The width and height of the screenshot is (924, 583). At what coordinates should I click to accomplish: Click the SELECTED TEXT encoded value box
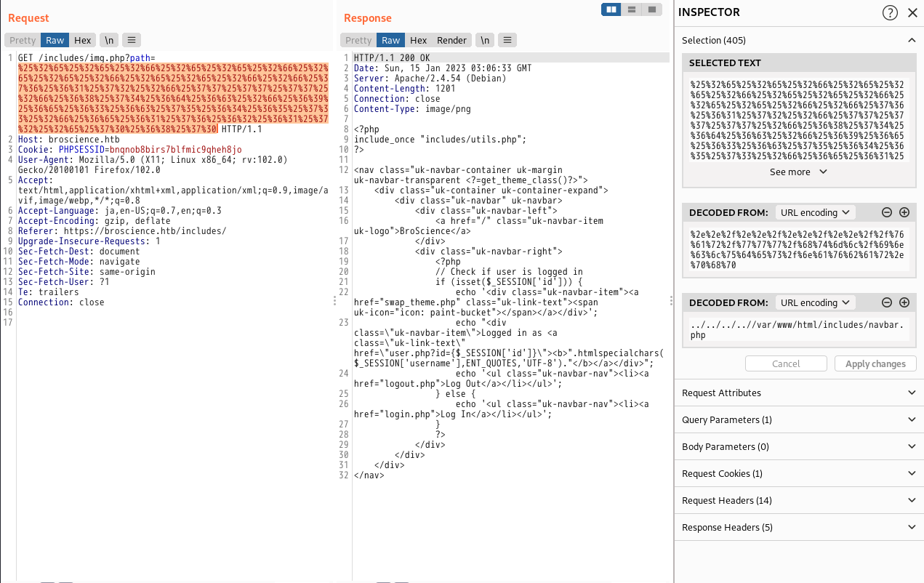pos(799,120)
